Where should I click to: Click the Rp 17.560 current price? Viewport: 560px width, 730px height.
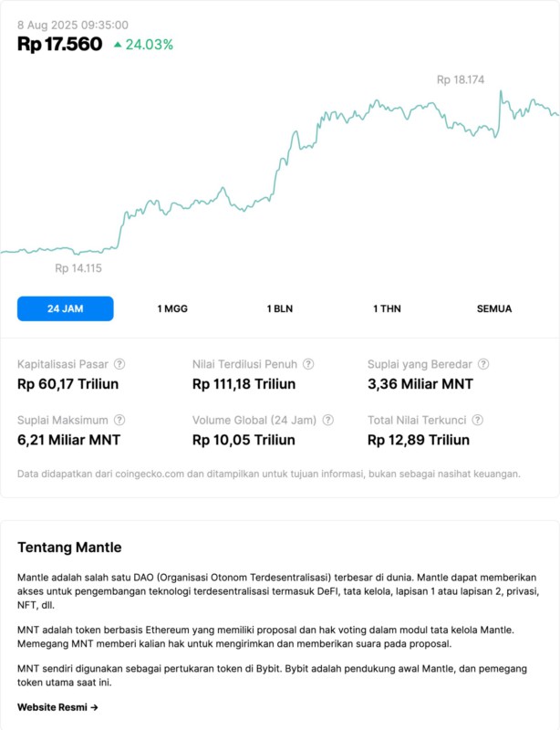(60, 44)
